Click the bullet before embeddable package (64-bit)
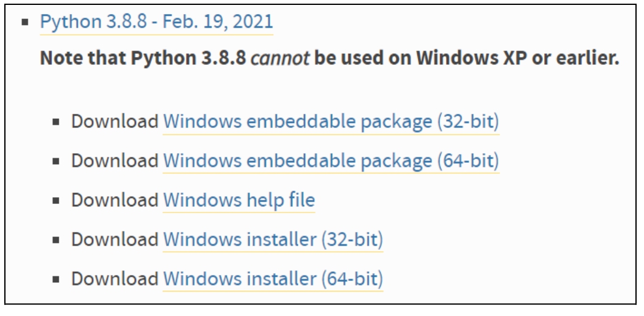The height and width of the screenshot is (316, 644). (56, 162)
